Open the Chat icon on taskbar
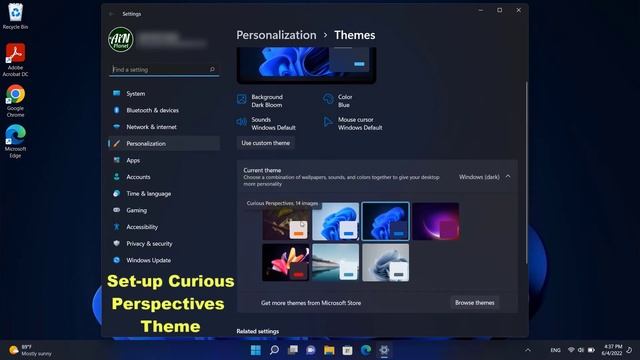640x360 pixels. (x=311, y=350)
